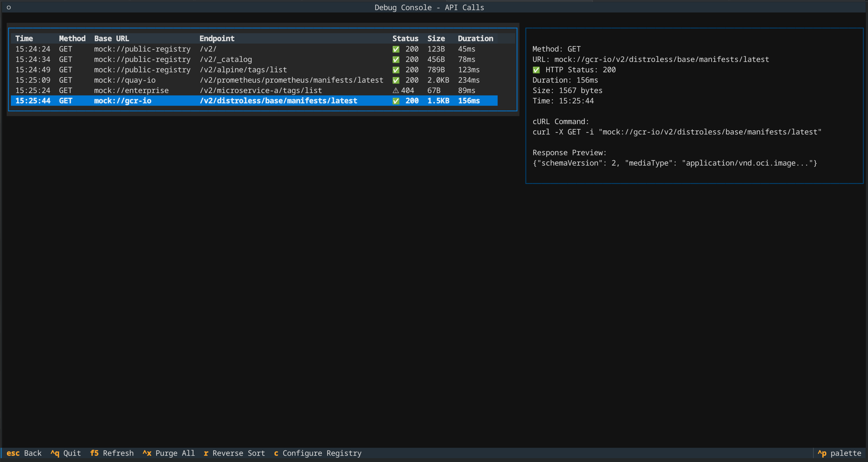Screen dimensions: 868x462
Task: Click the success checkmark on the /v2/ row
Action: (x=396, y=49)
